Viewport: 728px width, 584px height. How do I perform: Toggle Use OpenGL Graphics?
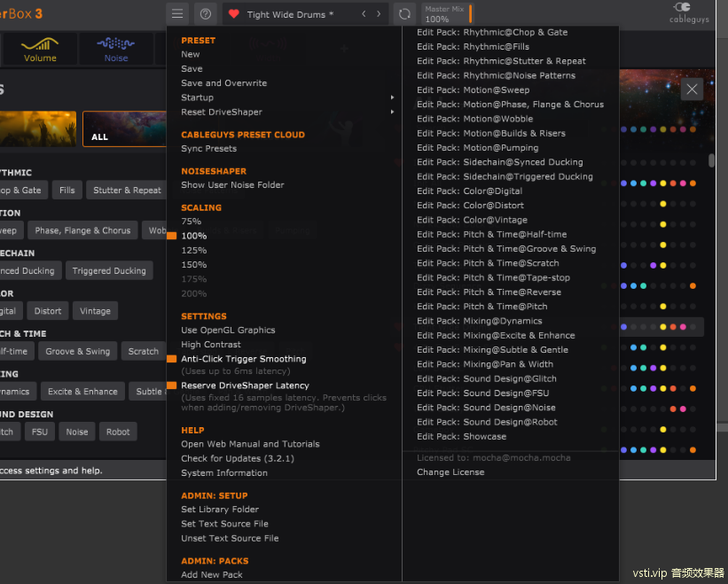[x=228, y=330]
